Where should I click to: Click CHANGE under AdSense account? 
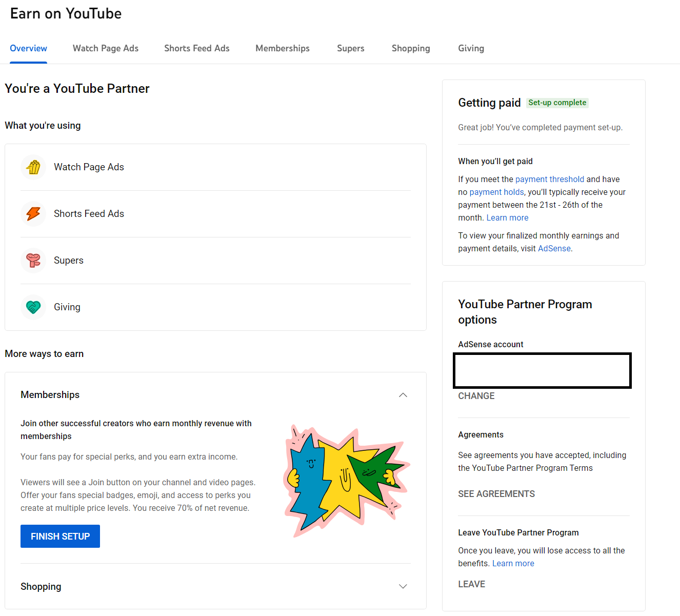tap(476, 396)
